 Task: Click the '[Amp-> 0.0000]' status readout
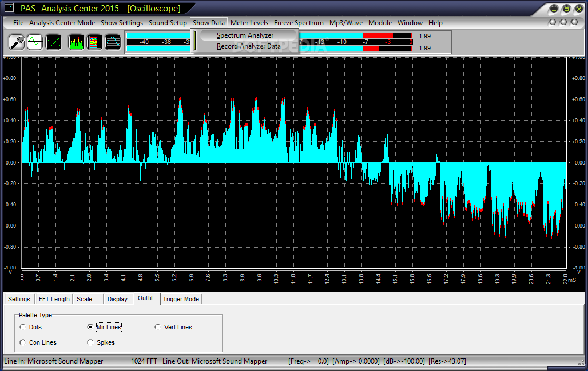(x=356, y=361)
